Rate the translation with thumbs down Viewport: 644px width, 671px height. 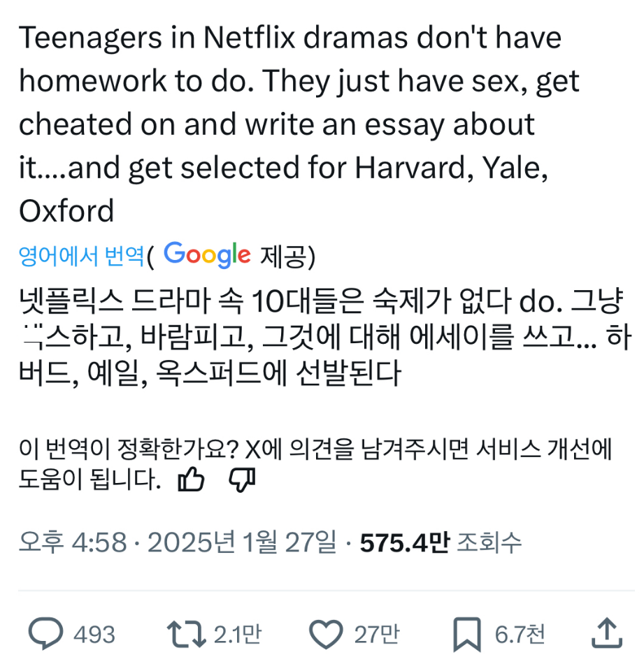pos(243,479)
